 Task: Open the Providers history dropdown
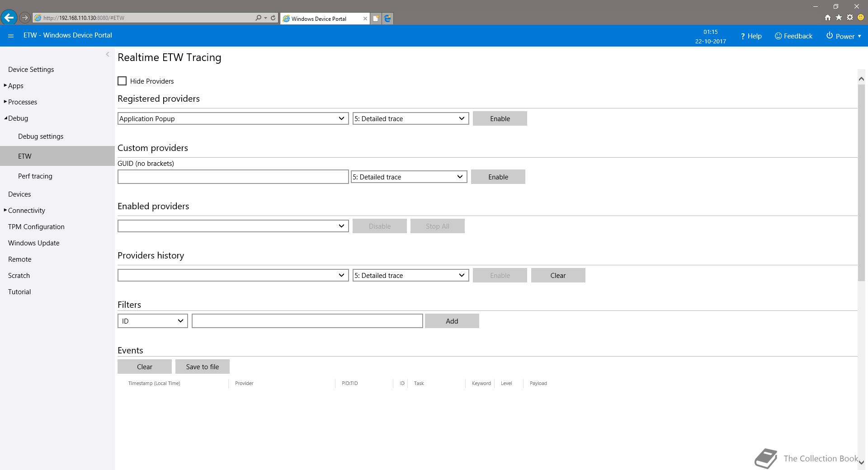pyautogui.click(x=233, y=275)
